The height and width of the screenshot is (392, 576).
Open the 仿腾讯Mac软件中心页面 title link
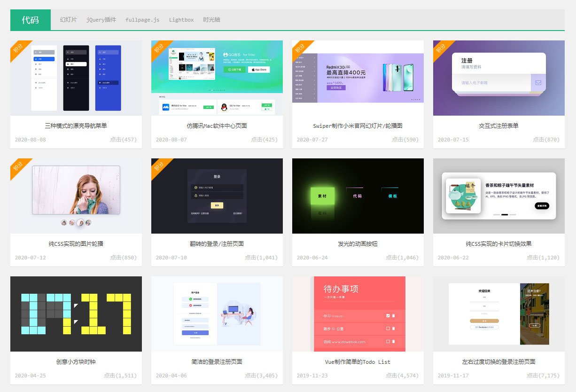(217, 125)
